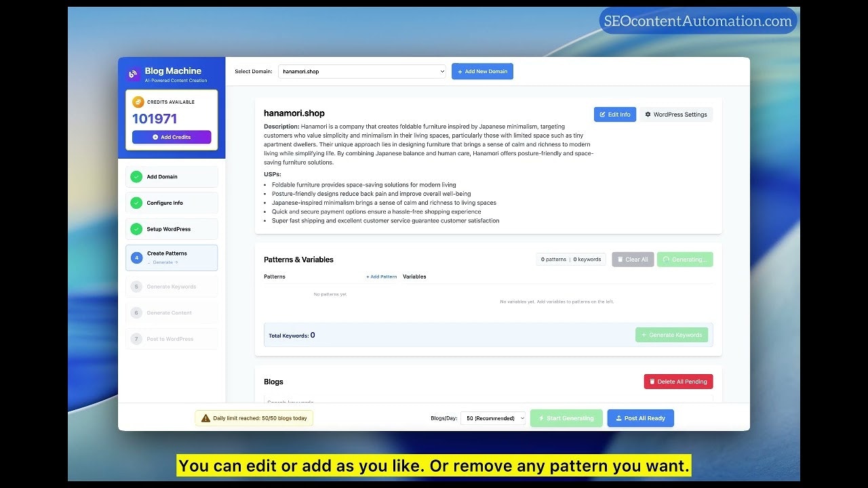Click the Patterns & Variables heading

298,260
